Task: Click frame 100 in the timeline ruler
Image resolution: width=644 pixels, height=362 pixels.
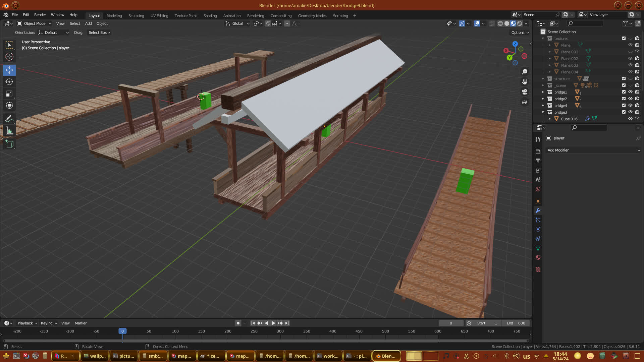Action: click(x=175, y=331)
